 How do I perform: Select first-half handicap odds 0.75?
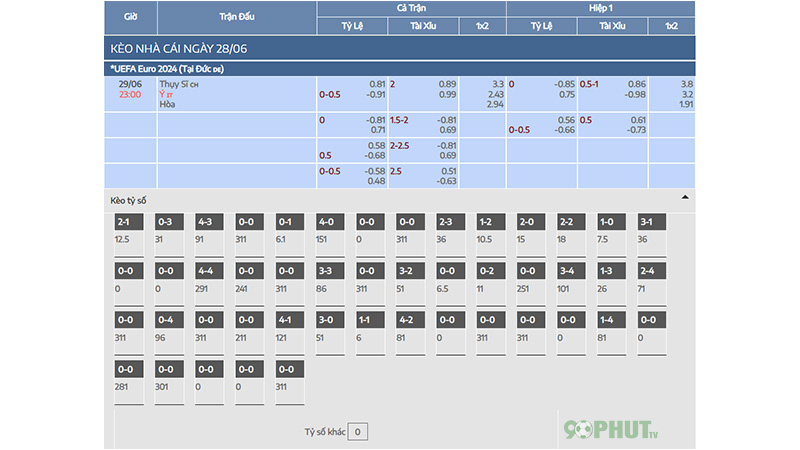pos(566,94)
